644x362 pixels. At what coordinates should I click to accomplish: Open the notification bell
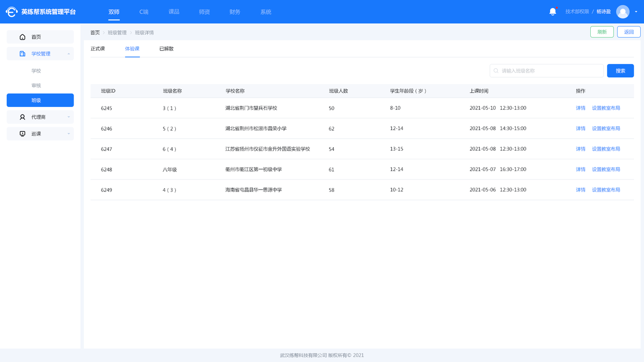click(x=553, y=12)
